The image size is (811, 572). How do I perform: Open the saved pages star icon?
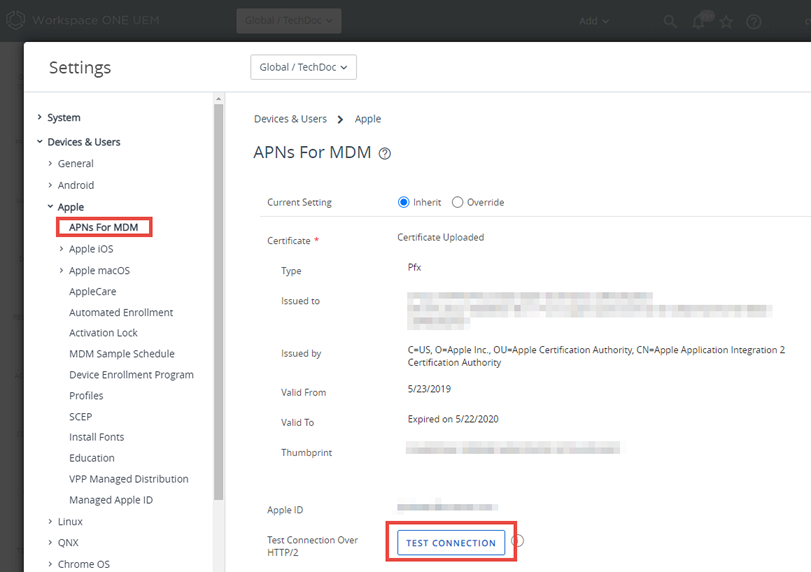pyautogui.click(x=726, y=22)
